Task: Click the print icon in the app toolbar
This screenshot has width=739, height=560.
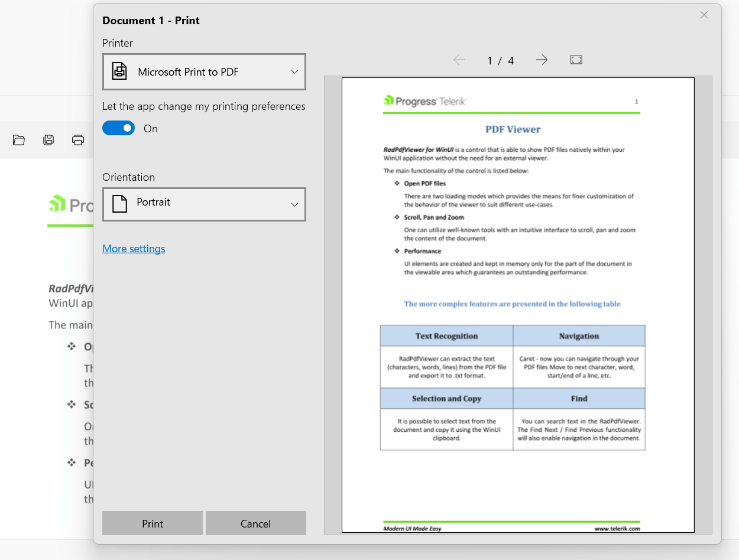Action: 78,139
